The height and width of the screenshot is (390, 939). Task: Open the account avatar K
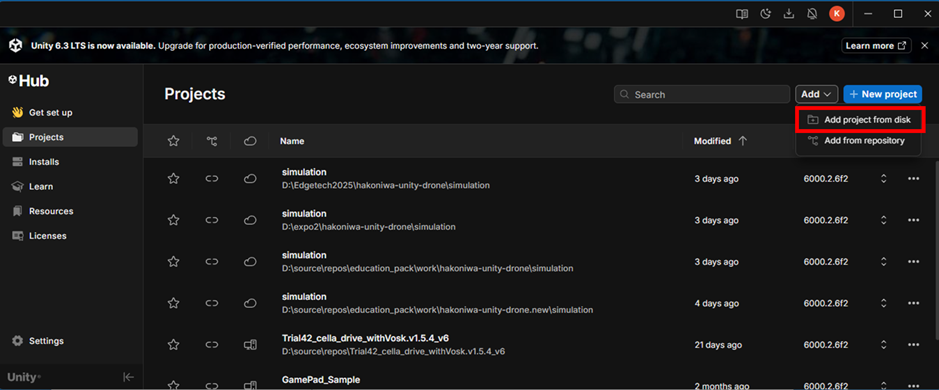[837, 14]
